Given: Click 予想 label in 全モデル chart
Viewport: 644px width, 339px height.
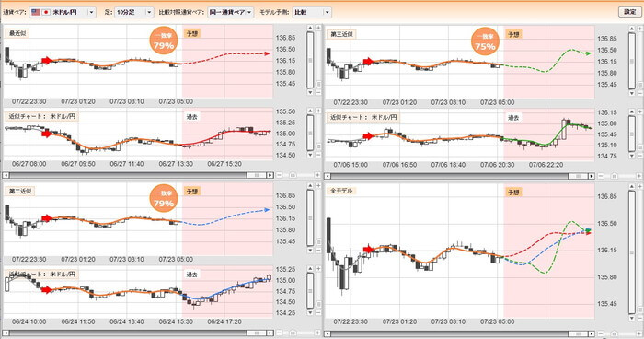Looking at the screenshot, I should [x=513, y=193].
